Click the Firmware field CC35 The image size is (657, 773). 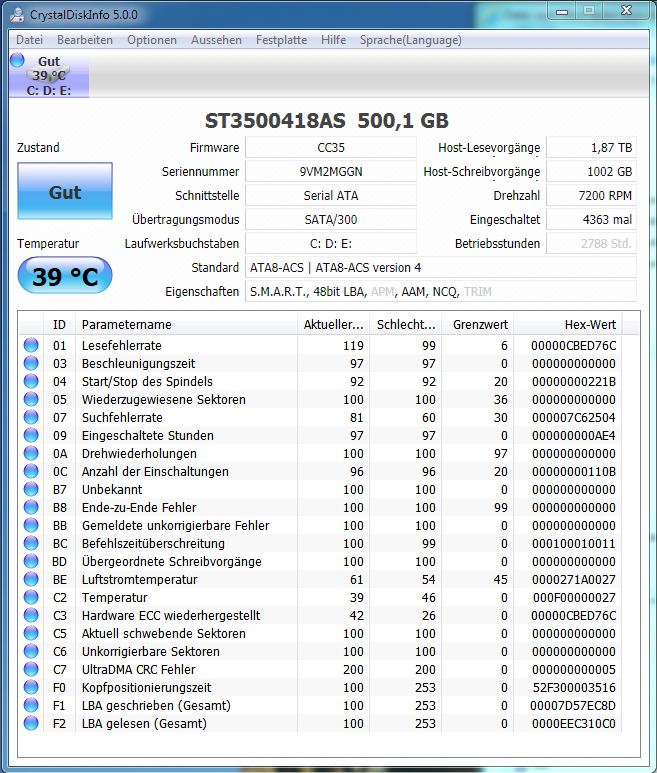[331, 147]
